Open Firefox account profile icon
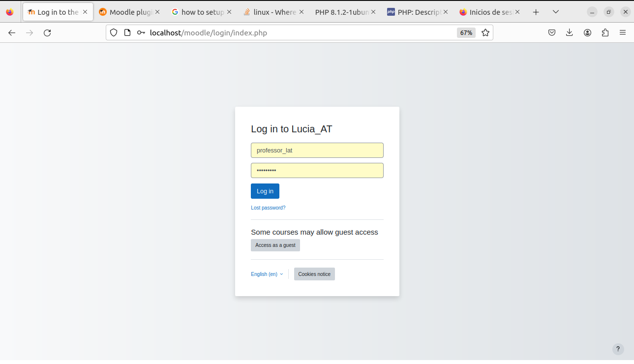Screen dimensions: 634x364 [x=587, y=33]
